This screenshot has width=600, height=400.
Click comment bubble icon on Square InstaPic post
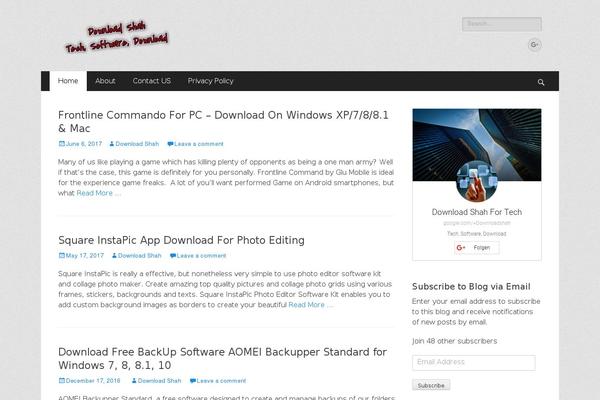(173, 256)
